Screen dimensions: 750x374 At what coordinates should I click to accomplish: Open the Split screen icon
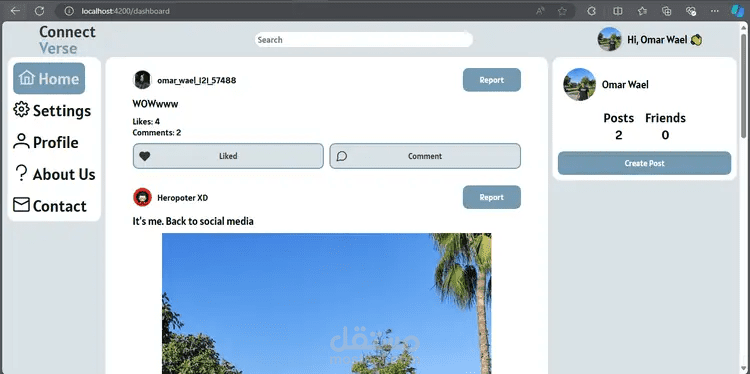(618, 11)
